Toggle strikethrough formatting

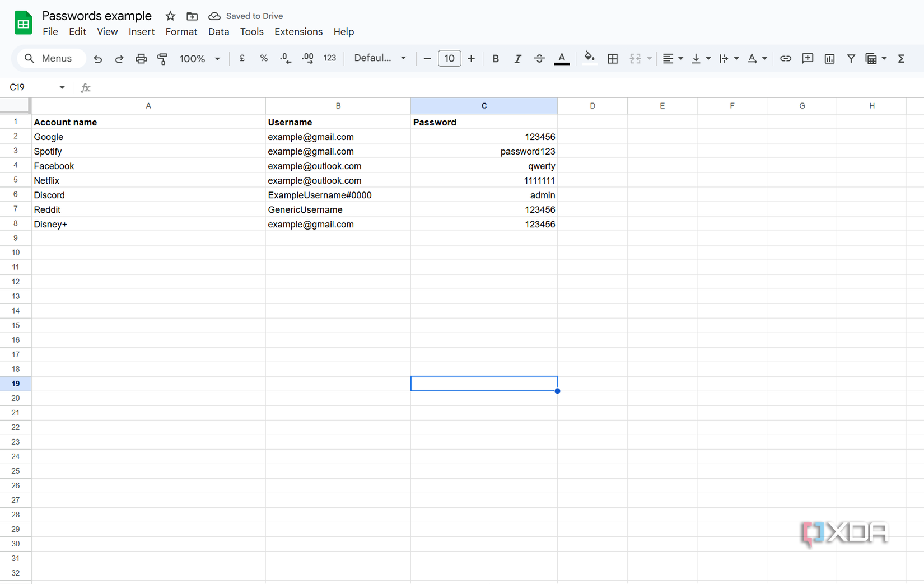click(539, 58)
